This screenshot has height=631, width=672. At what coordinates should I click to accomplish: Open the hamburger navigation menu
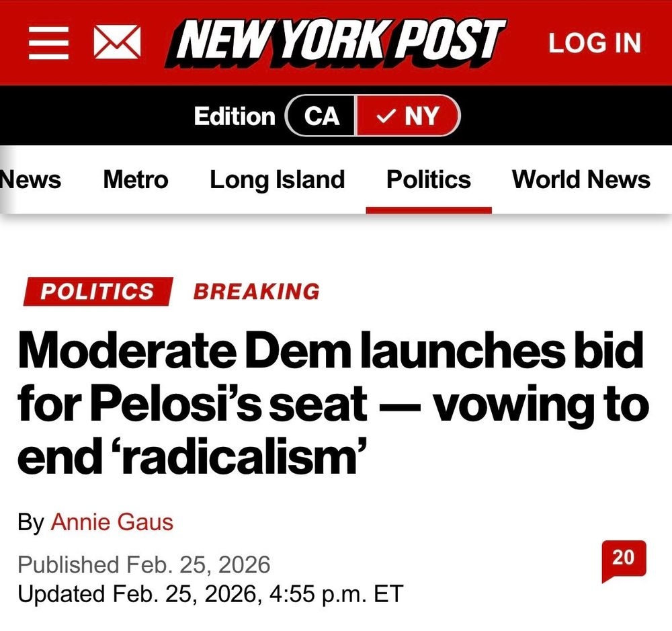(x=50, y=43)
